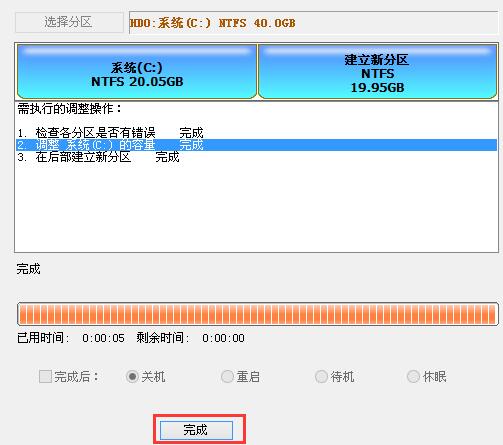Click the 完成 finish button
503x445 pixels.
click(196, 430)
